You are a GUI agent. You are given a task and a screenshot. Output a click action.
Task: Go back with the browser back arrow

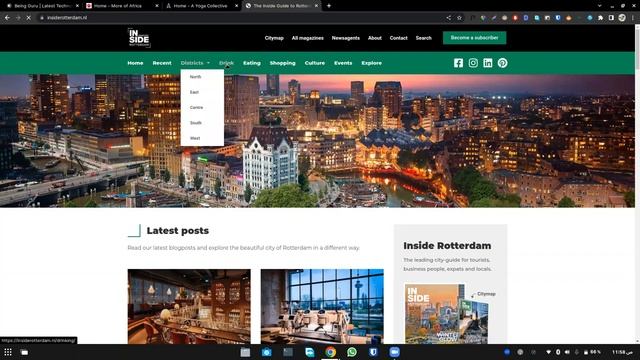pos(7,18)
